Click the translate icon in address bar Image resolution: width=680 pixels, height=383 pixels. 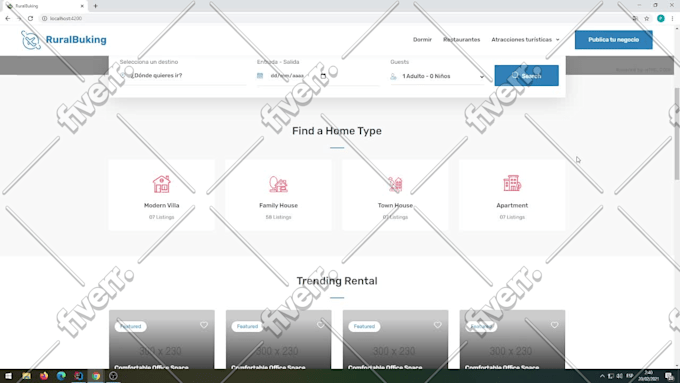tap(635, 18)
